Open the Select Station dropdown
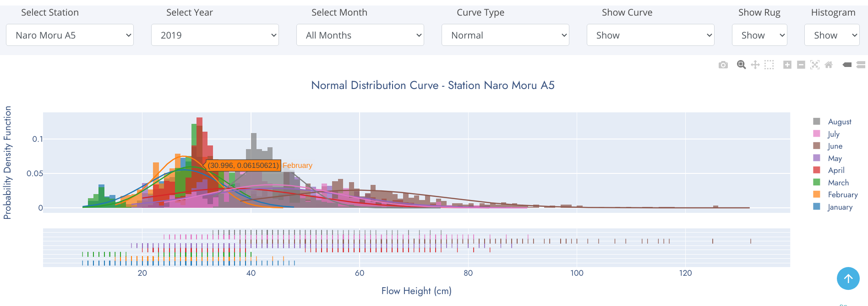868x306 pixels. 70,35
